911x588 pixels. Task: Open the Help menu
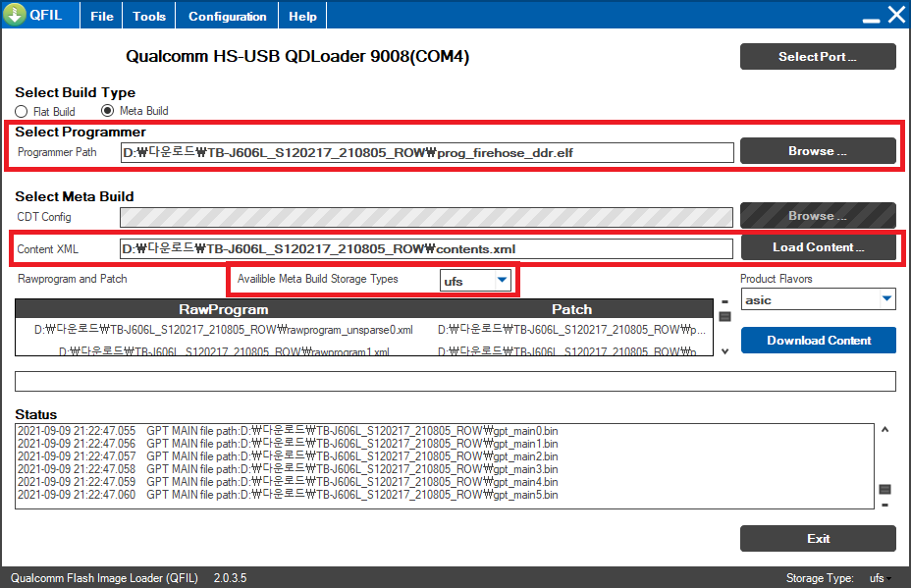[x=302, y=17]
